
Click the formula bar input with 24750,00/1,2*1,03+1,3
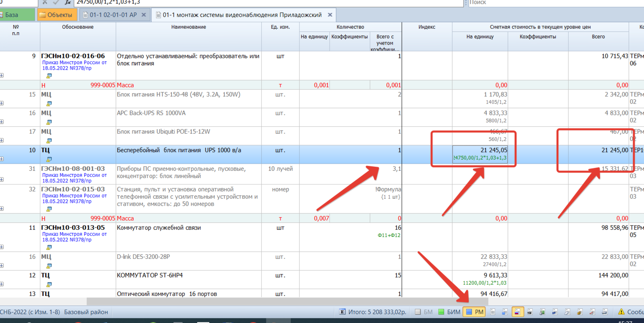(x=269, y=3)
